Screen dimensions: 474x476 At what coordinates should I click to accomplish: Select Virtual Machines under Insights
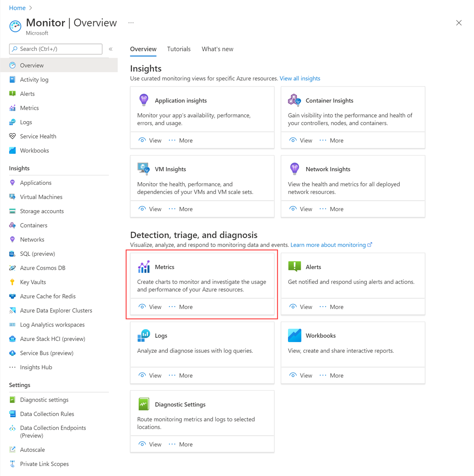(x=41, y=197)
